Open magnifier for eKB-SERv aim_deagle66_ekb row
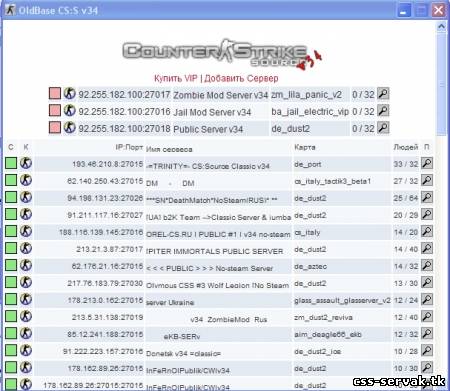Viewport: 450px width, 391px height. [x=427, y=333]
